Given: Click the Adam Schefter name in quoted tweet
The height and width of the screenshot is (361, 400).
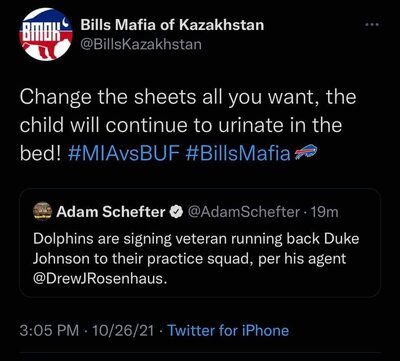Looking at the screenshot, I should pyautogui.click(x=111, y=212).
